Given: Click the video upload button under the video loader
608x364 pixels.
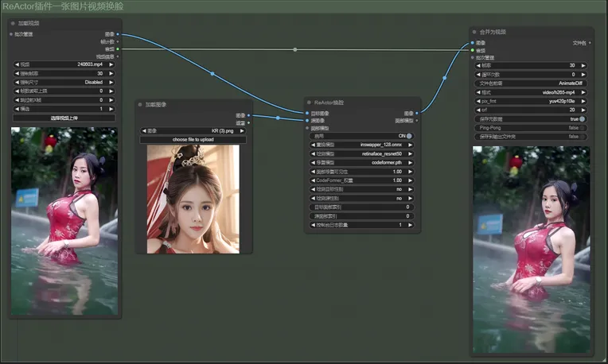Looking at the screenshot, I should pos(64,117).
